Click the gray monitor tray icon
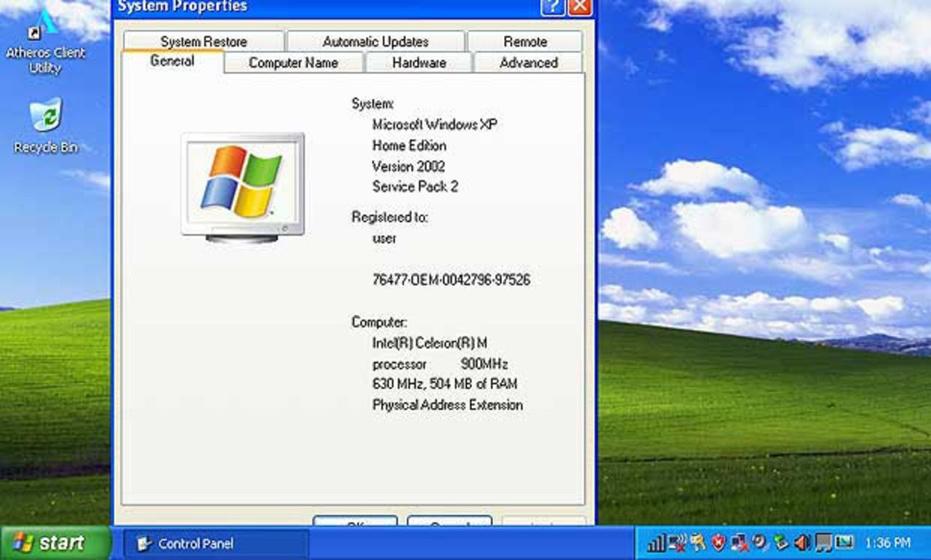The image size is (931, 560). (x=823, y=543)
